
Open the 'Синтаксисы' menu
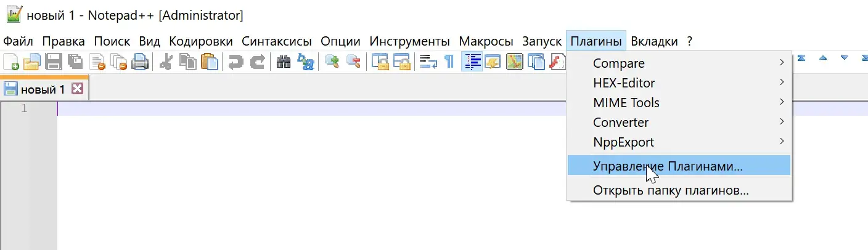click(277, 41)
